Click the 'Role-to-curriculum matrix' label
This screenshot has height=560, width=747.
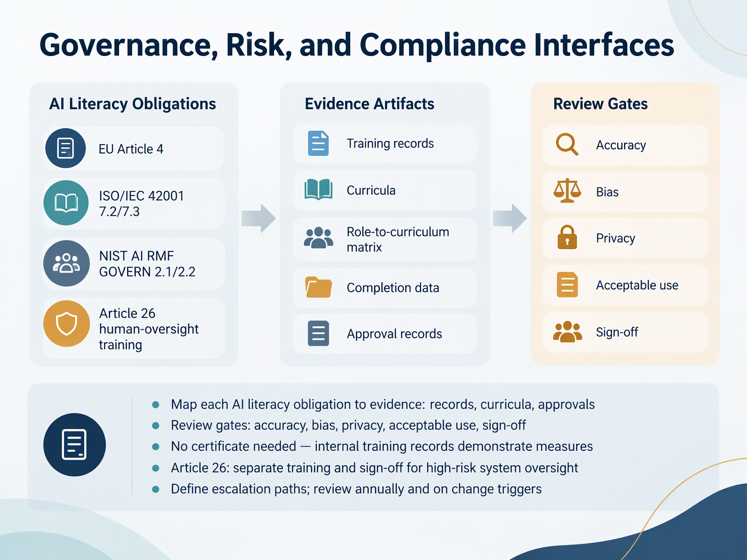click(398, 239)
